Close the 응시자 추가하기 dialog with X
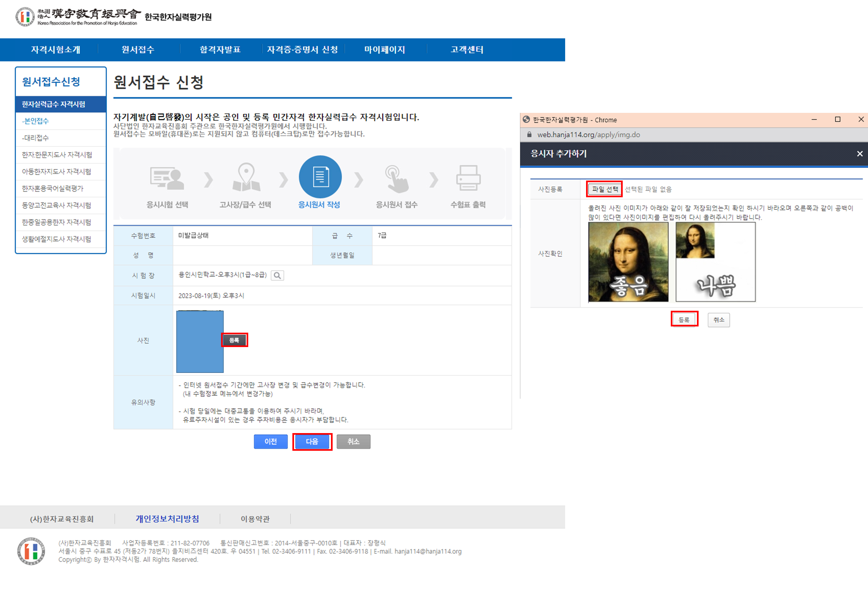 coord(859,154)
